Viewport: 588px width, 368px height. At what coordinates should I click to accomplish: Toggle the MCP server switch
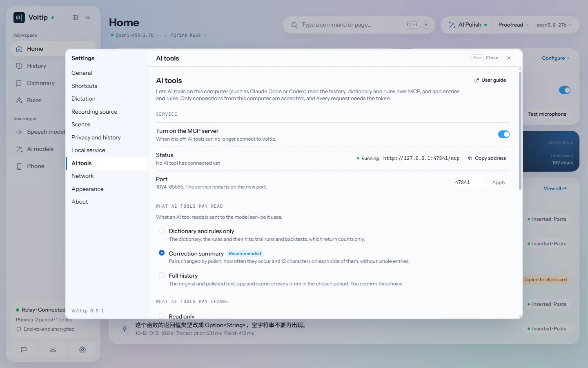[504, 135]
